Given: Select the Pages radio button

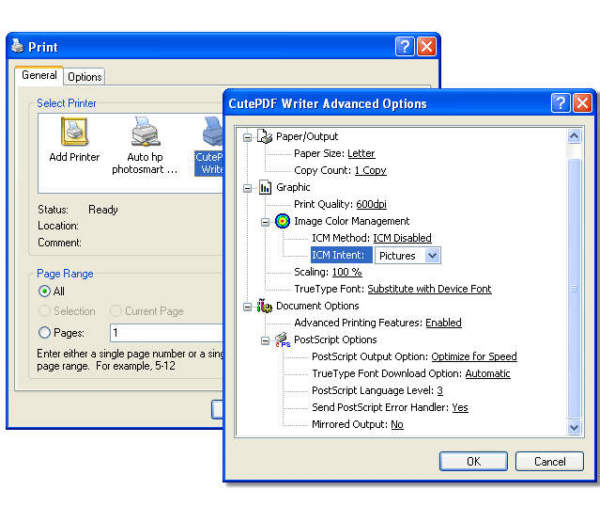Looking at the screenshot, I should click(44, 333).
